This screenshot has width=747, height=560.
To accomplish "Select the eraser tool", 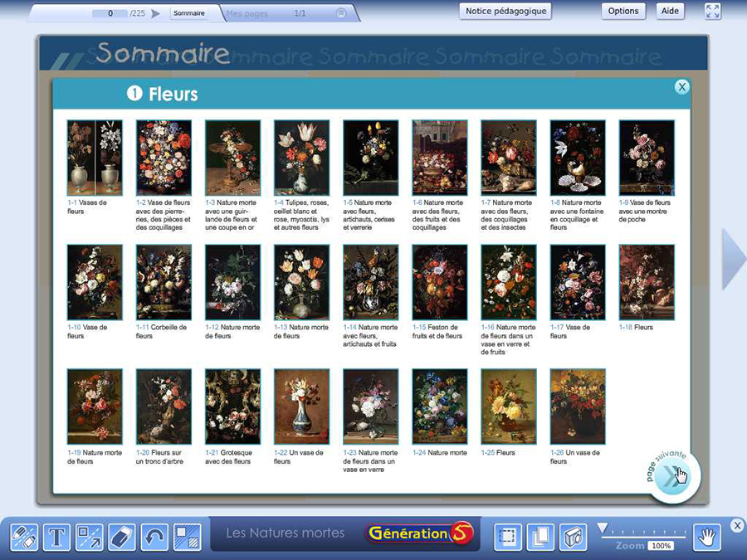I will point(122,538).
